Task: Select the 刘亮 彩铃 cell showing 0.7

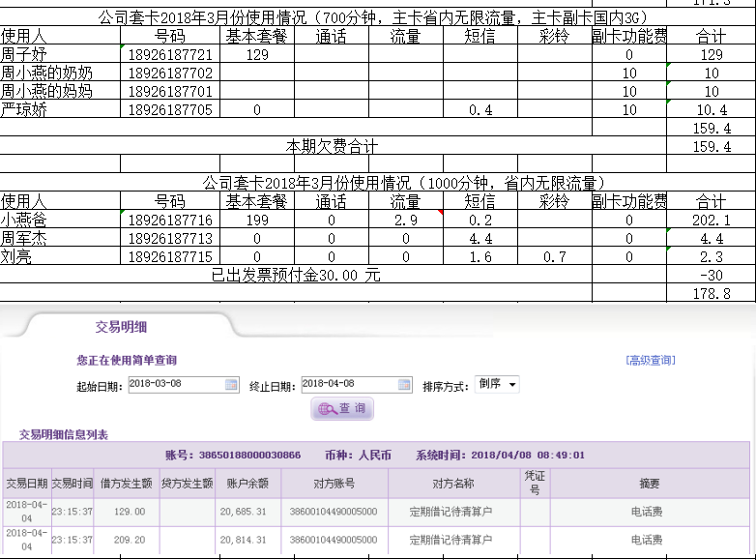Action: 554,257
